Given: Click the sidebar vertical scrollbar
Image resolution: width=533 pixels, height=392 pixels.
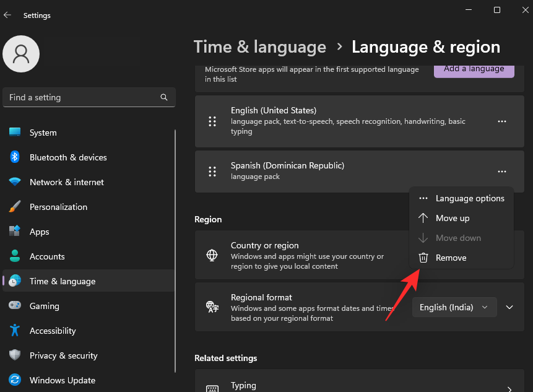Looking at the screenshot, I should pyautogui.click(x=175, y=251).
